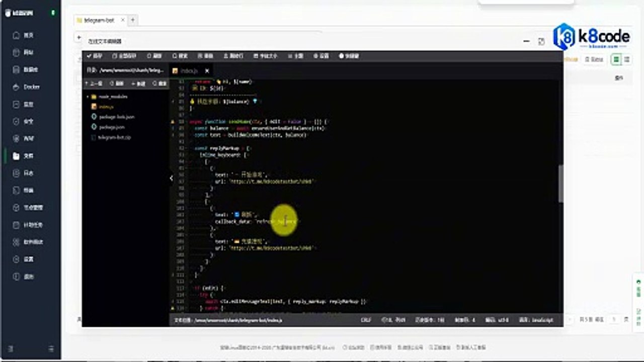
Task: Click the replyMarkup declaration line
Action: click(222, 148)
